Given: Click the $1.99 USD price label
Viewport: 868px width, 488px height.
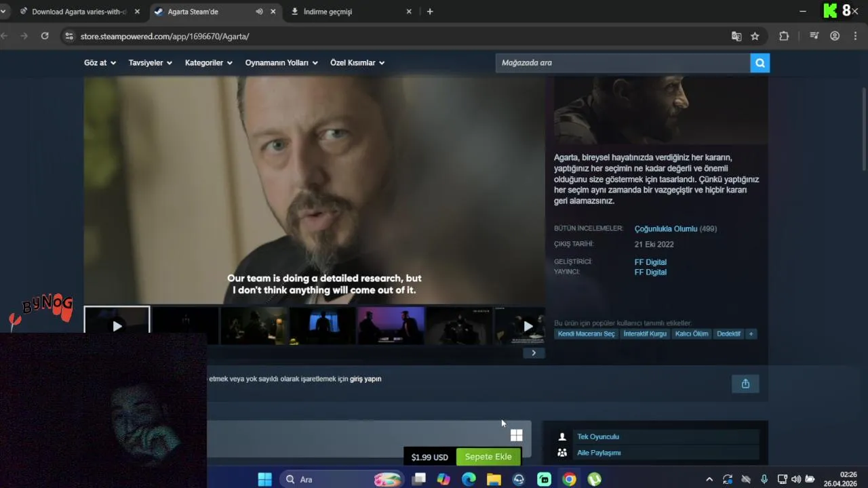Looking at the screenshot, I should tap(429, 457).
